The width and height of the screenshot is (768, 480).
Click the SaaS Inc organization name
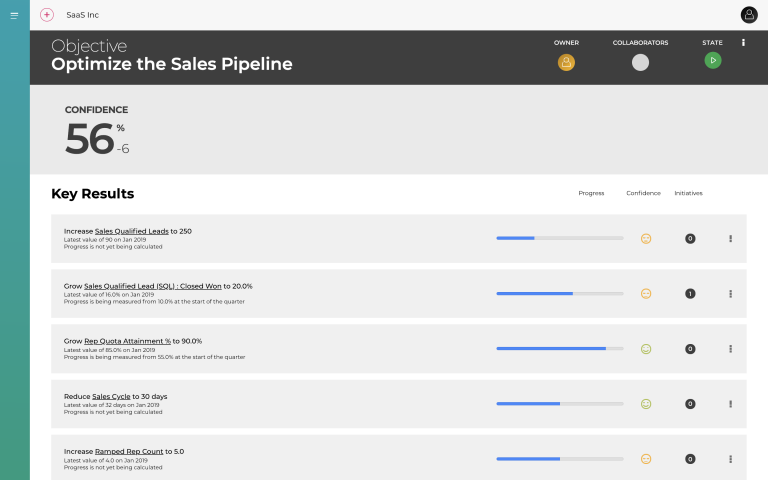point(82,15)
